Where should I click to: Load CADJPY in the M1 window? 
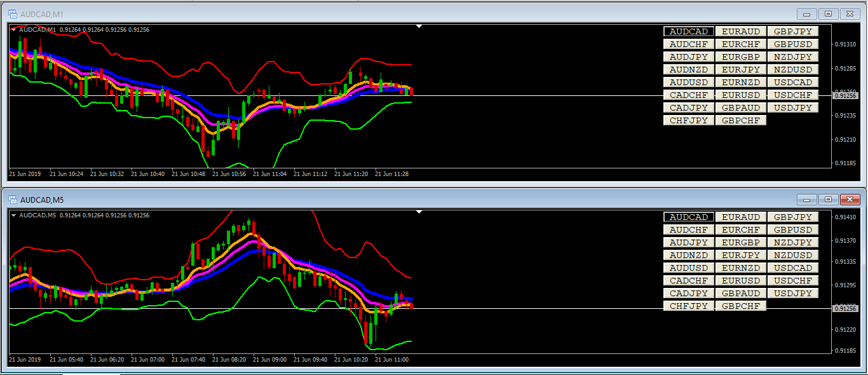[x=689, y=107]
